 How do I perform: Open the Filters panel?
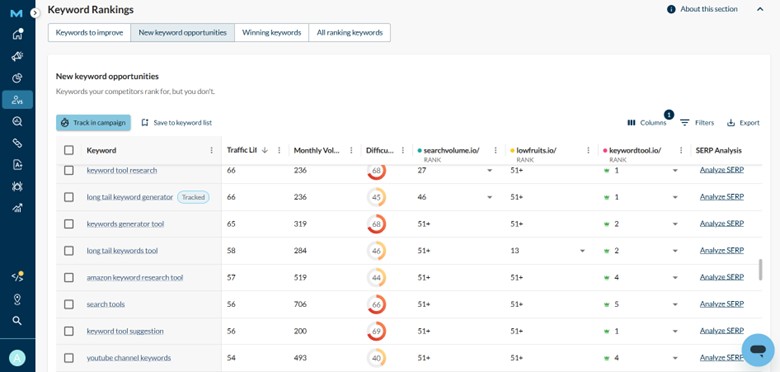697,123
